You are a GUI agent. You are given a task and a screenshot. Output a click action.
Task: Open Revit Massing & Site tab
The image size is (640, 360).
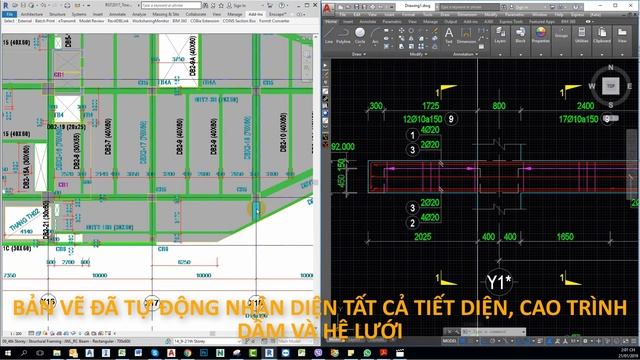tap(166, 14)
